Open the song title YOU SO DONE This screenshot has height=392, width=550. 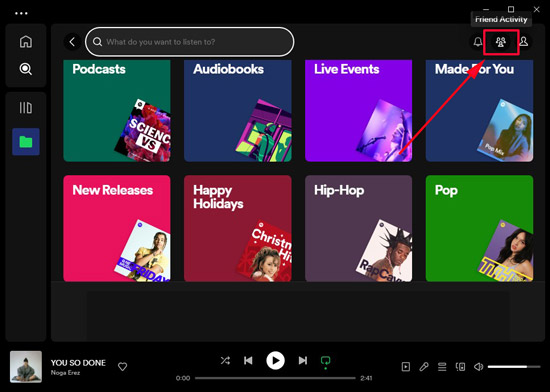(x=78, y=363)
